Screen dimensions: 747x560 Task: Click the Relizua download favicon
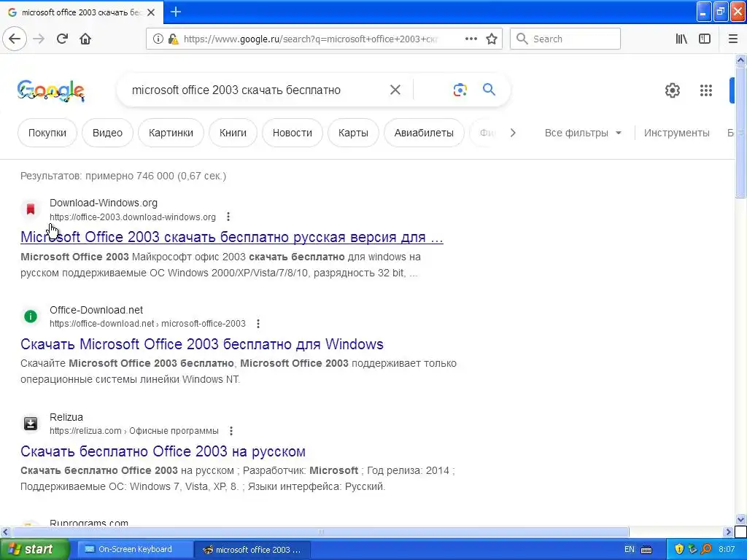[x=31, y=424]
